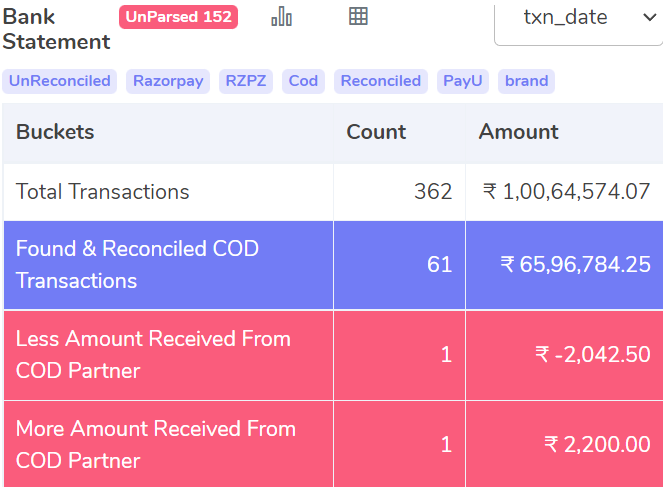Select the brand filter tag

click(526, 81)
